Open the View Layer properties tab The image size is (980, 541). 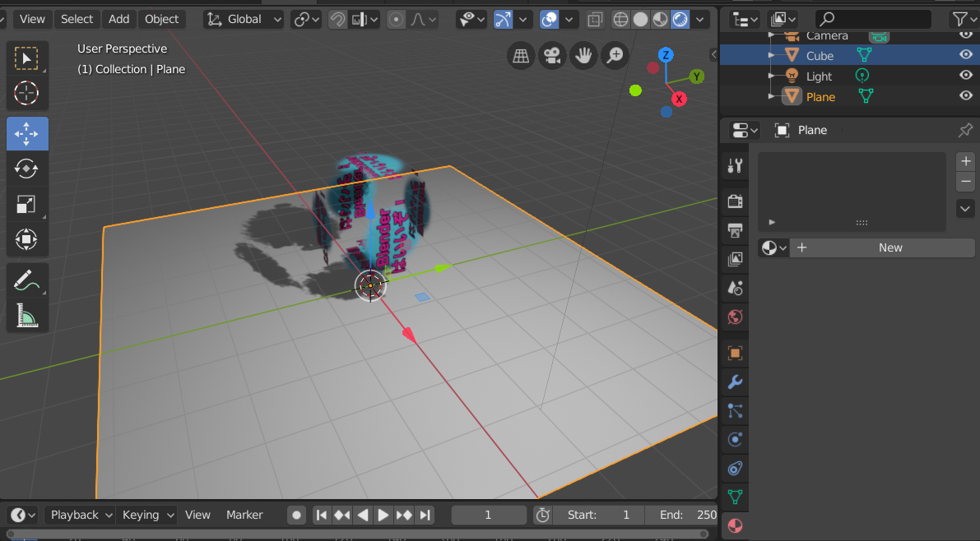(735, 259)
